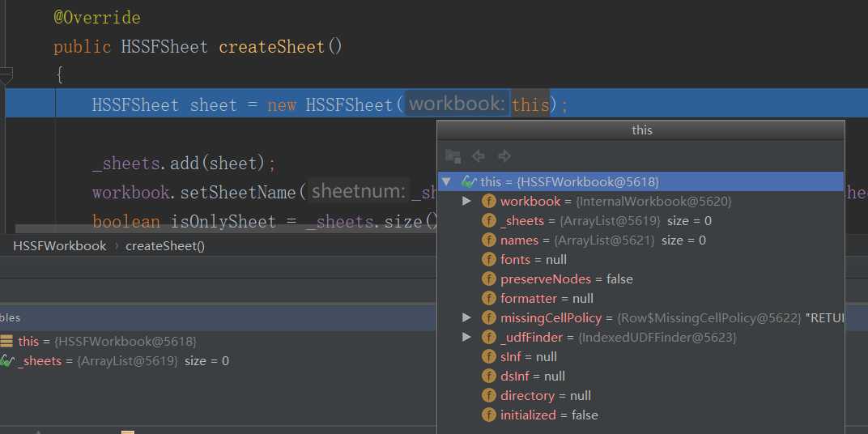This screenshot has width=868, height=434.
Task: Click the 'set as new context' icon in this popup toolbar
Action: pyautogui.click(x=453, y=156)
